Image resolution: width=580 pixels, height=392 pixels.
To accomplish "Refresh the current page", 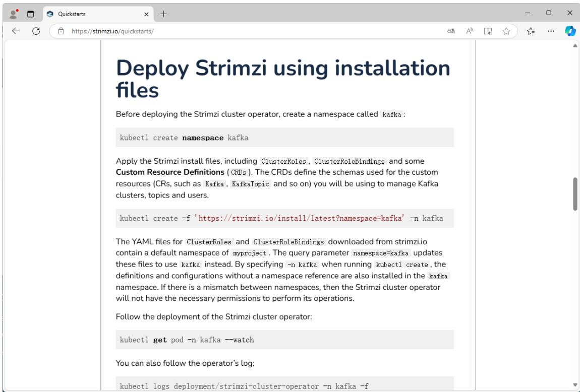I will (36, 31).
